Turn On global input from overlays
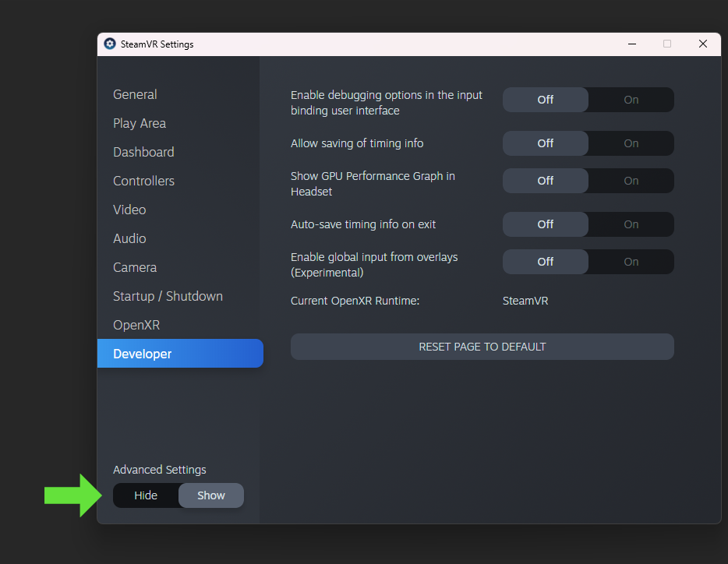The height and width of the screenshot is (564, 728). click(631, 261)
